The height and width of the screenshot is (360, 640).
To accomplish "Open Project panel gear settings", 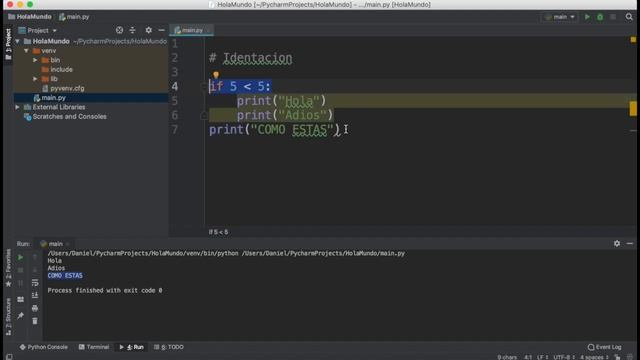I will tap(149, 30).
